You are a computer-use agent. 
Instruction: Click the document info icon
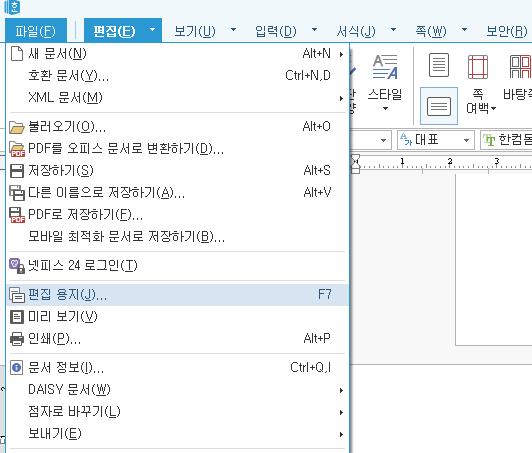click(17, 367)
